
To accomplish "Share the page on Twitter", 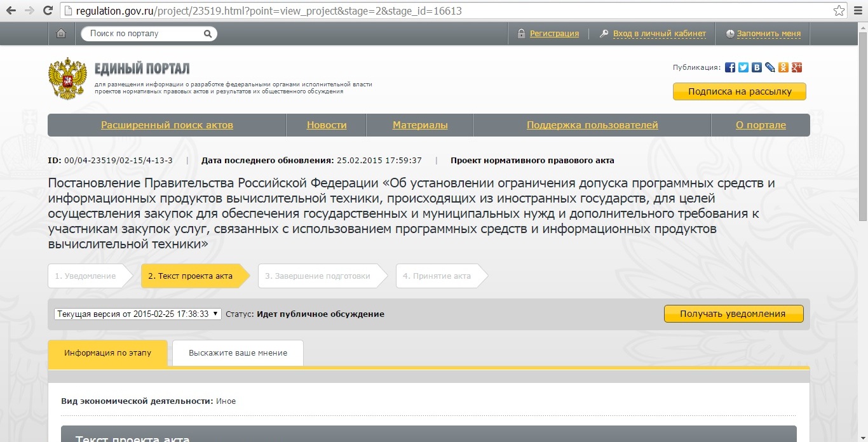I will tap(743, 67).
